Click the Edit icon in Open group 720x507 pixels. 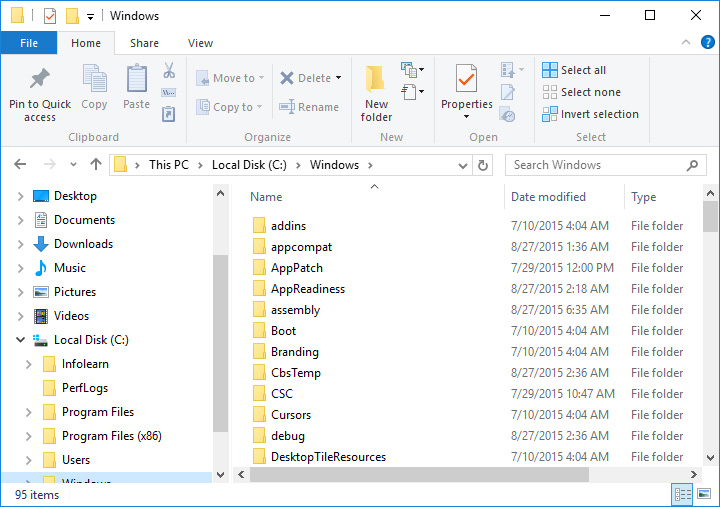507,92
